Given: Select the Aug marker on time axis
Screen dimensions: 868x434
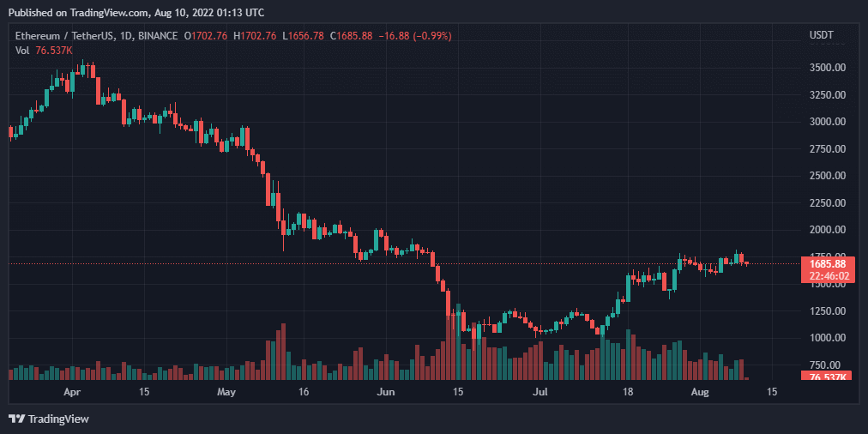Looking at the screenshot, I should pos(701,392).
